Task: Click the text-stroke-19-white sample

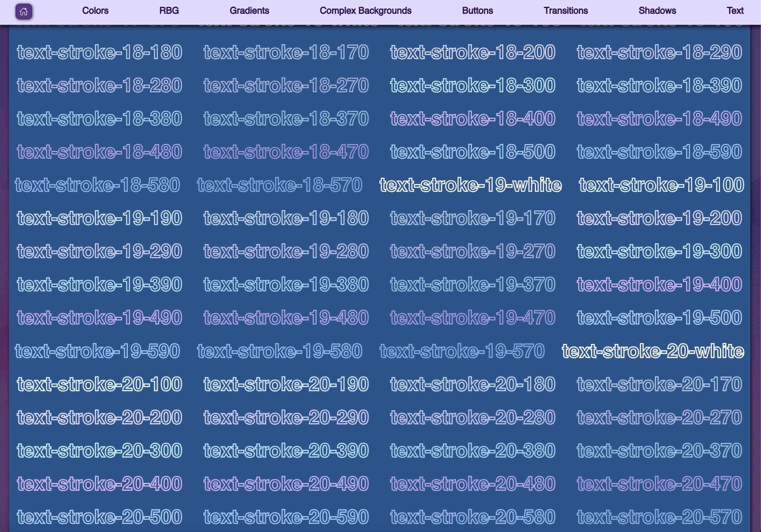Action: tap(470, 185)
